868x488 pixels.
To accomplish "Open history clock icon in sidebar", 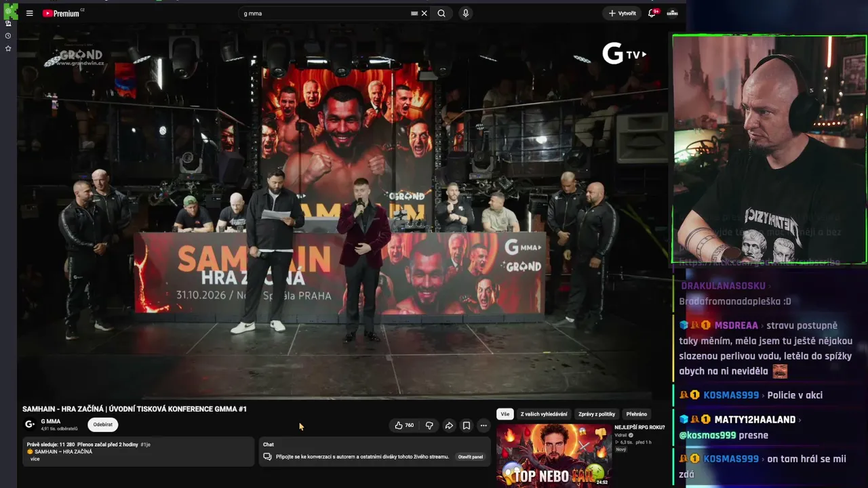I will (8, 36).
